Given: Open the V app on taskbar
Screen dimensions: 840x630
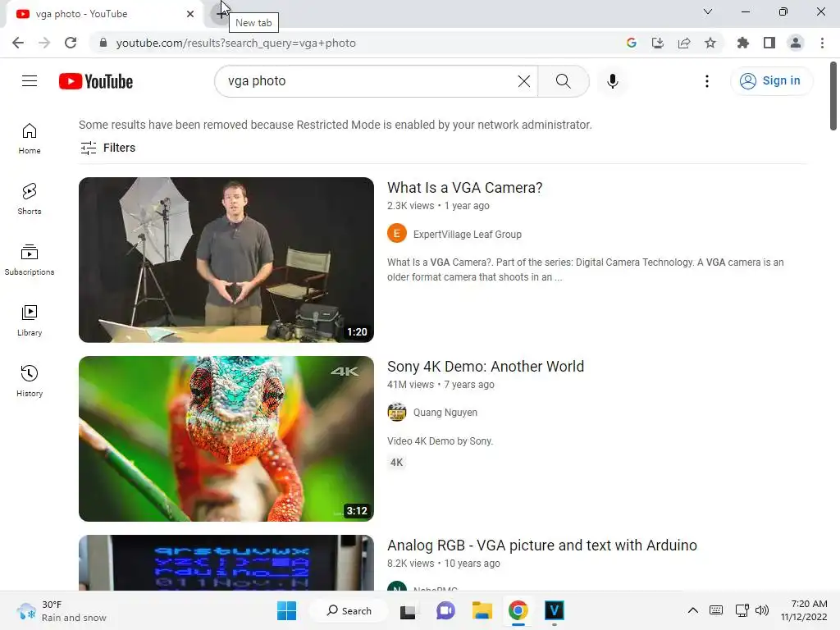Looking at the screenshot, I should (555, 610).
